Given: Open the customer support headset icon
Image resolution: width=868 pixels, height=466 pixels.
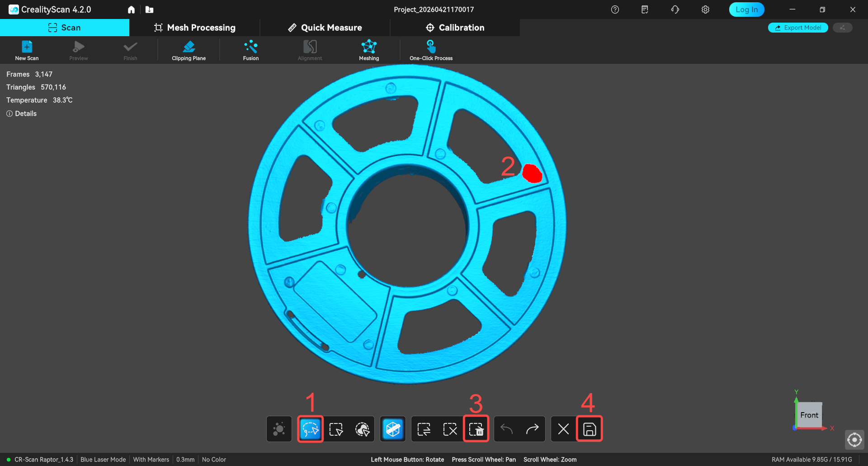Looking at the screenshot, I should click(x=675, y=10).
